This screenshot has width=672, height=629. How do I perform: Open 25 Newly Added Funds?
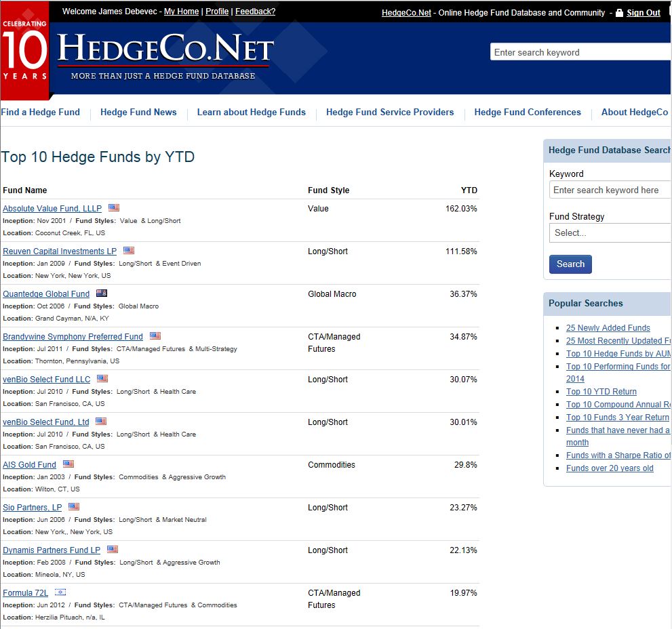(608, 328)
